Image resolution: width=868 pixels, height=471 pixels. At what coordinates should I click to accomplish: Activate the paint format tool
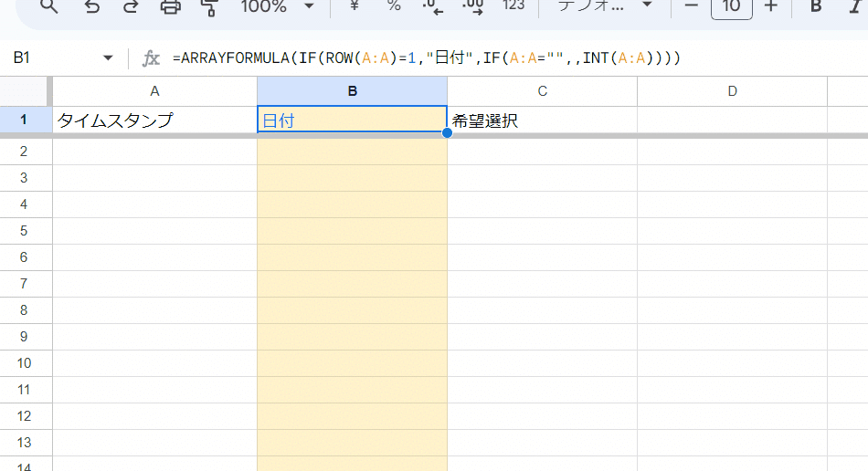click(210, 6)
